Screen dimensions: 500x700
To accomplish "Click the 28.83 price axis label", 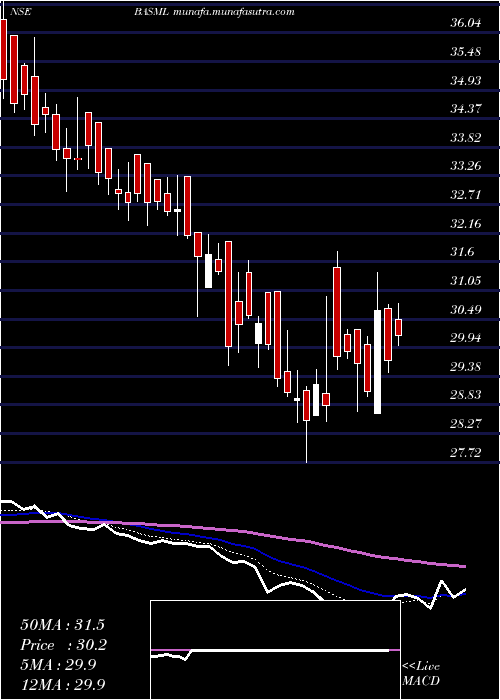I will click(x=466, y=395).
